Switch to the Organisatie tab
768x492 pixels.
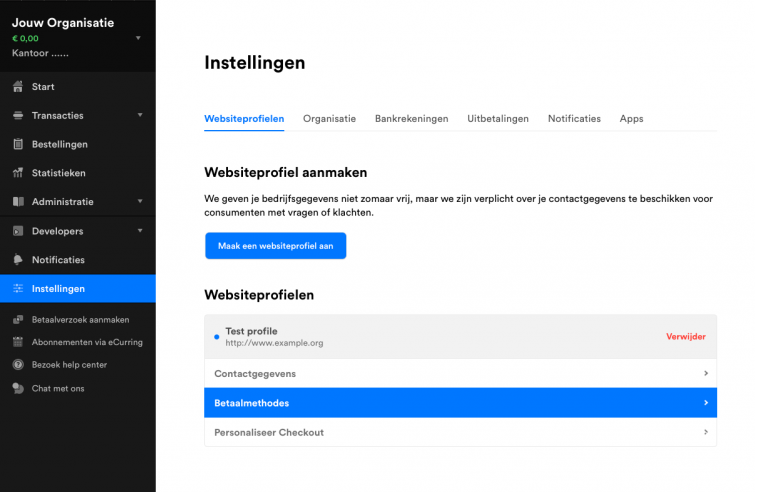329,119
